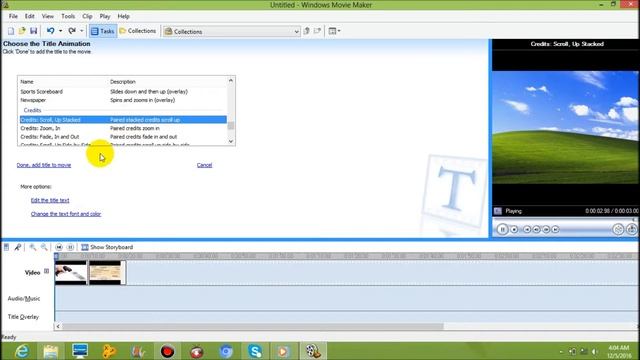Click the Movie Maker taskbar icon

313,351
